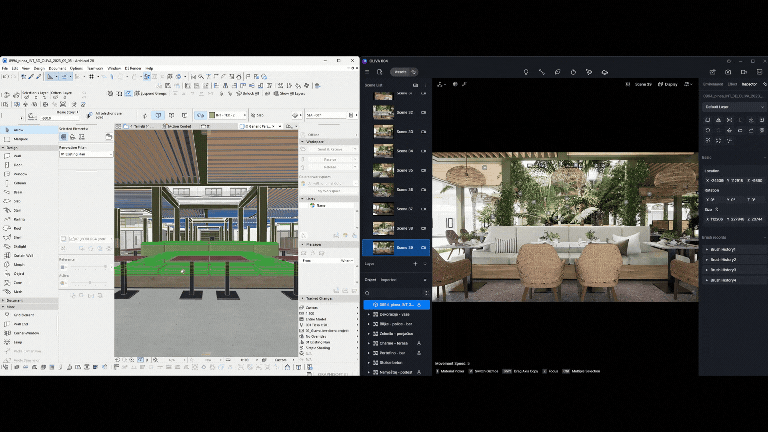
Task: Open the Window menu in Archicad
Action: tap(114, 68)
